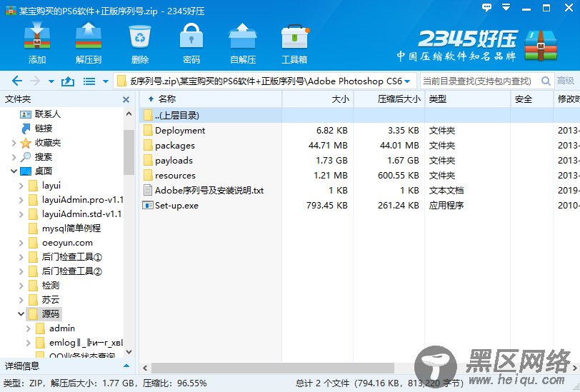Select 联系人 in folder tree

(x=48, y=114)
